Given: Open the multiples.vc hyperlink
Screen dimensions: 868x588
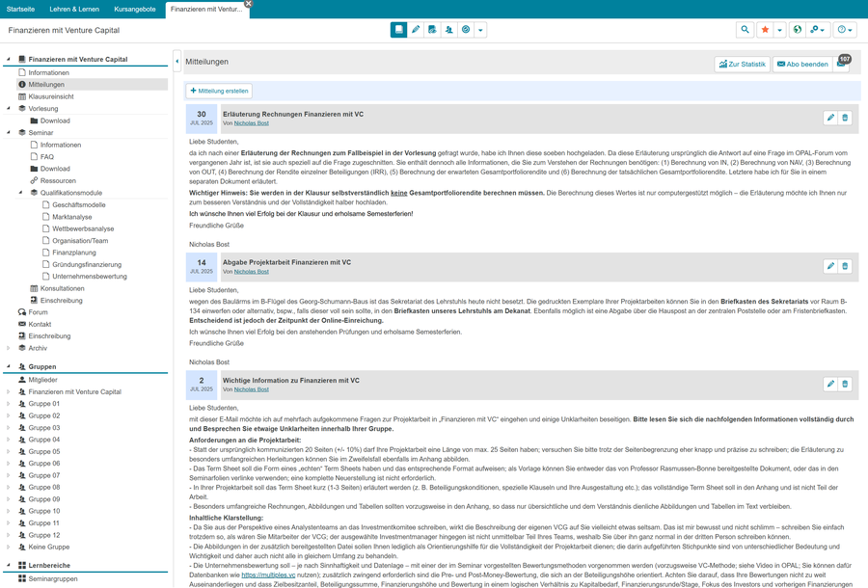Looking at the screenshot, I should pos(268,575).
